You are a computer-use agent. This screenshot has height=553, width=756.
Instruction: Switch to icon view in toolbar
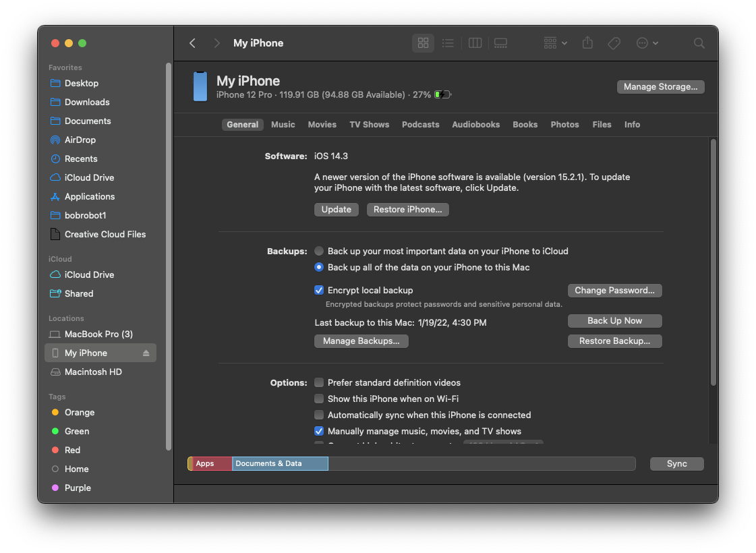tap(423, 43)
